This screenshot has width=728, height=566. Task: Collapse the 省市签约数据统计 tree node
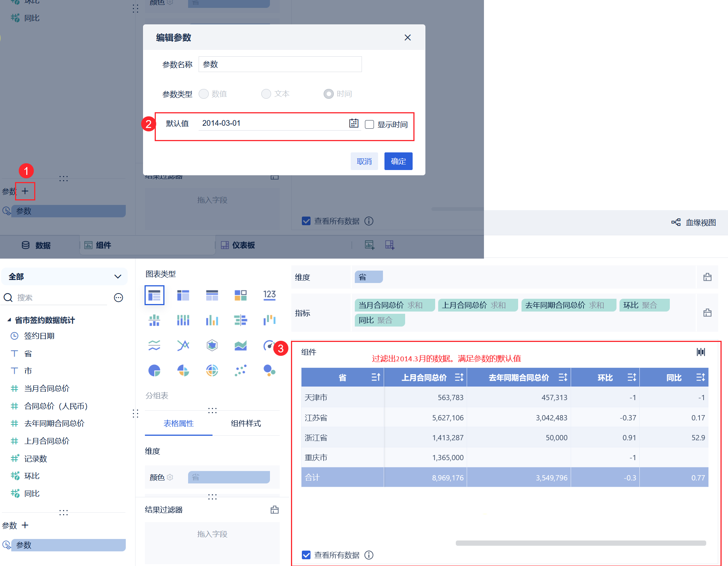(x=9, y=320)
